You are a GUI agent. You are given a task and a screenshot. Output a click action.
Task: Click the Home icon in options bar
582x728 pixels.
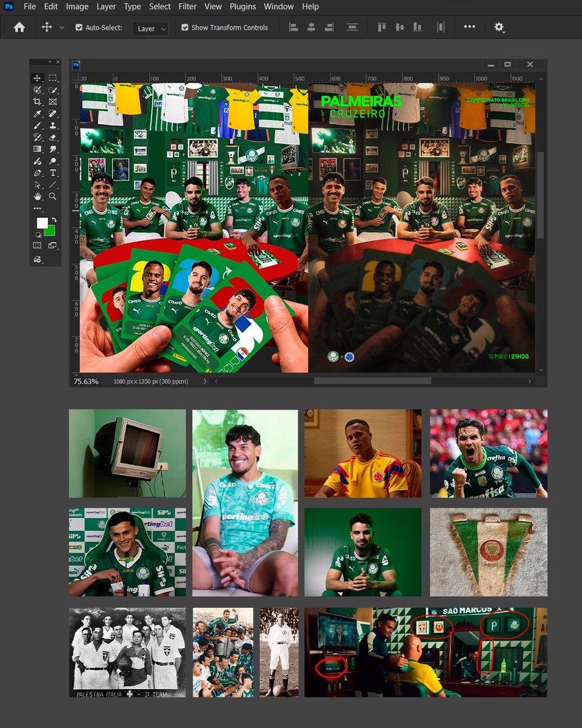pos(19,27)
